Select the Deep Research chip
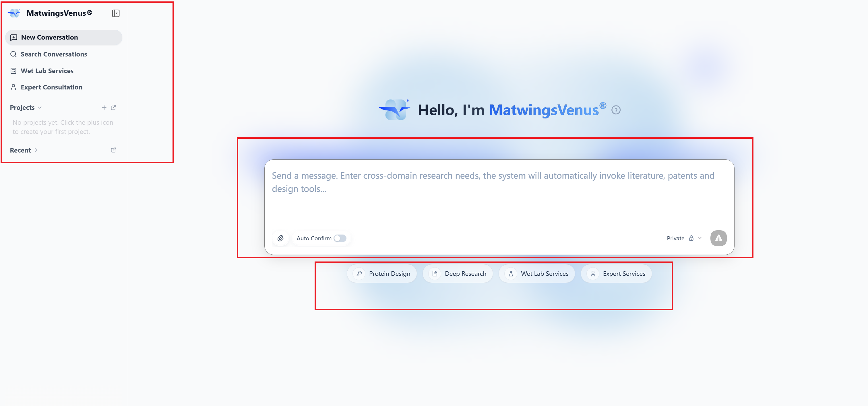868x406 pixels. (458, 273)
